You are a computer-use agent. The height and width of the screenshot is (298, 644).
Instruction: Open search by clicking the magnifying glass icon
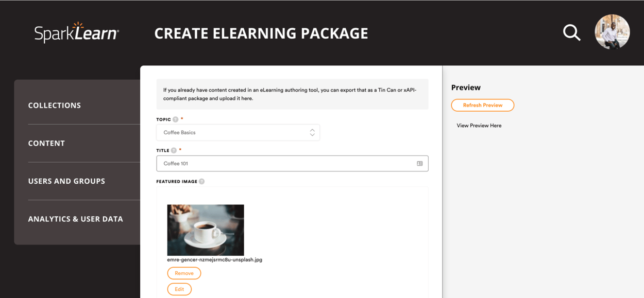click(x=571, y=32)
